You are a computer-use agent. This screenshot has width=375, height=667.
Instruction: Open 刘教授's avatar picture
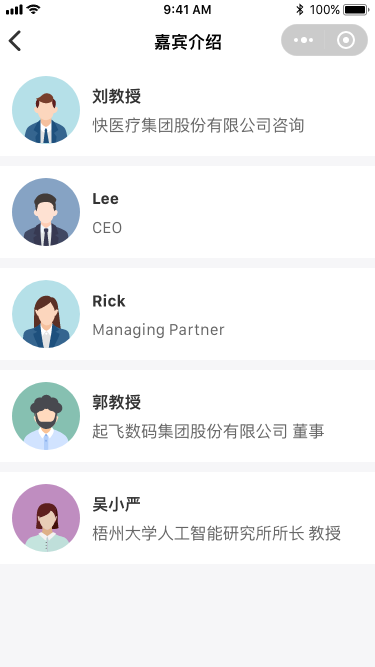(46, 110)
